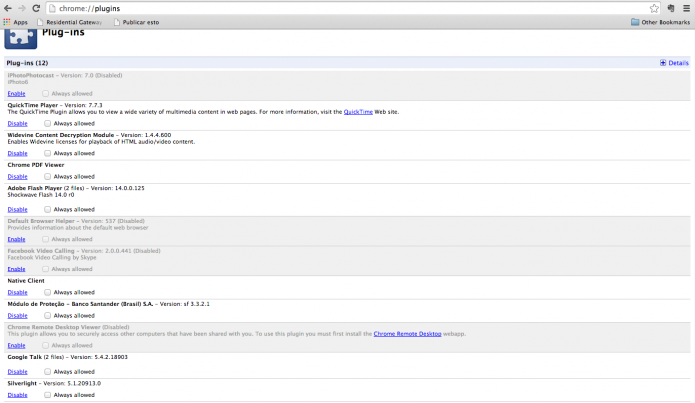695x403 pixels.
Task: Disable the Chrome PDF Viewer
Action: click(17, 176)
